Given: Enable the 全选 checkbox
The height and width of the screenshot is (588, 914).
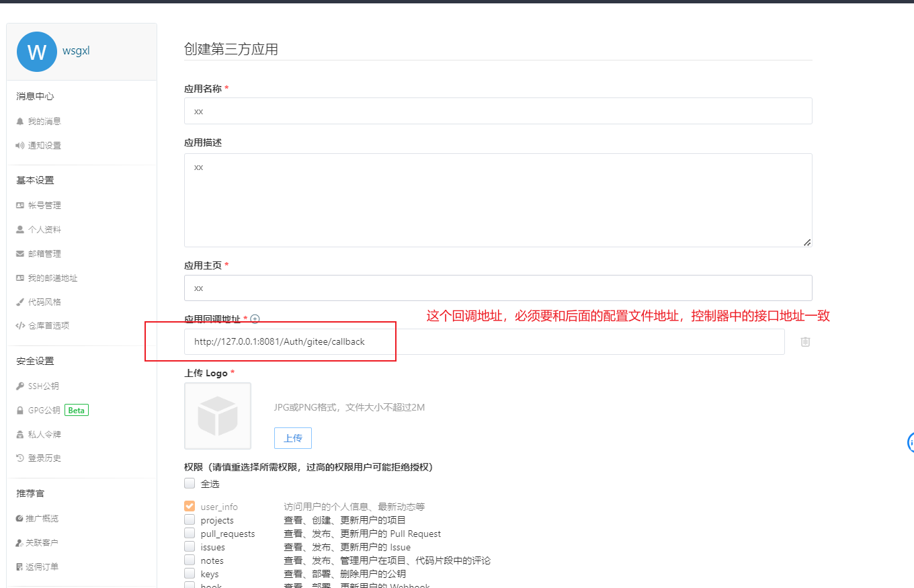Looking at the screenshot, I should point(189,483).
